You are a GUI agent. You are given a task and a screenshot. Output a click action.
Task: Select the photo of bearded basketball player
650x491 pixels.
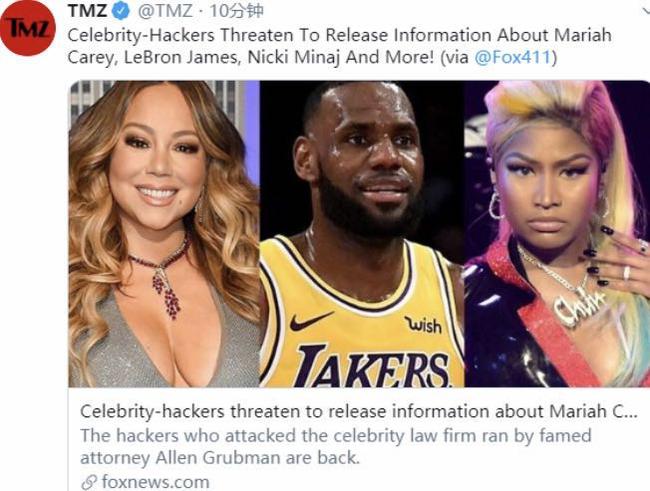362,234
